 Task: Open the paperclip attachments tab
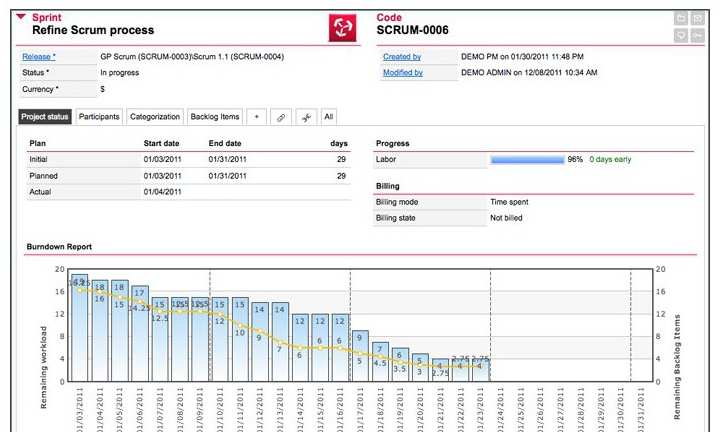coord(281,117)
